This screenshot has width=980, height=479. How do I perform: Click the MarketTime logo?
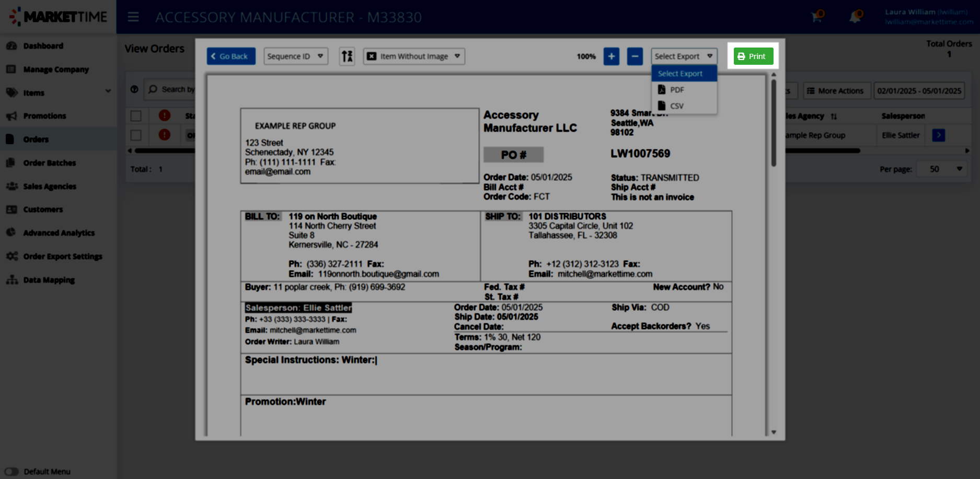pyautogui.click(x=58, y=17)
